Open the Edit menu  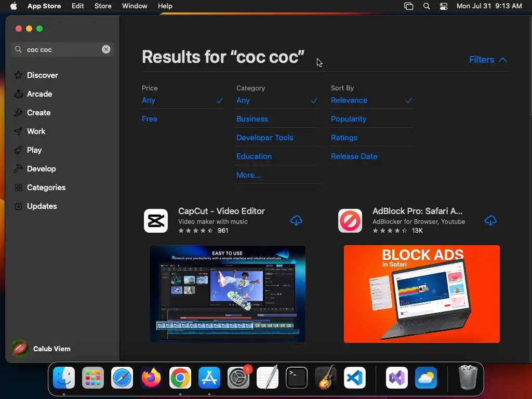78,6
